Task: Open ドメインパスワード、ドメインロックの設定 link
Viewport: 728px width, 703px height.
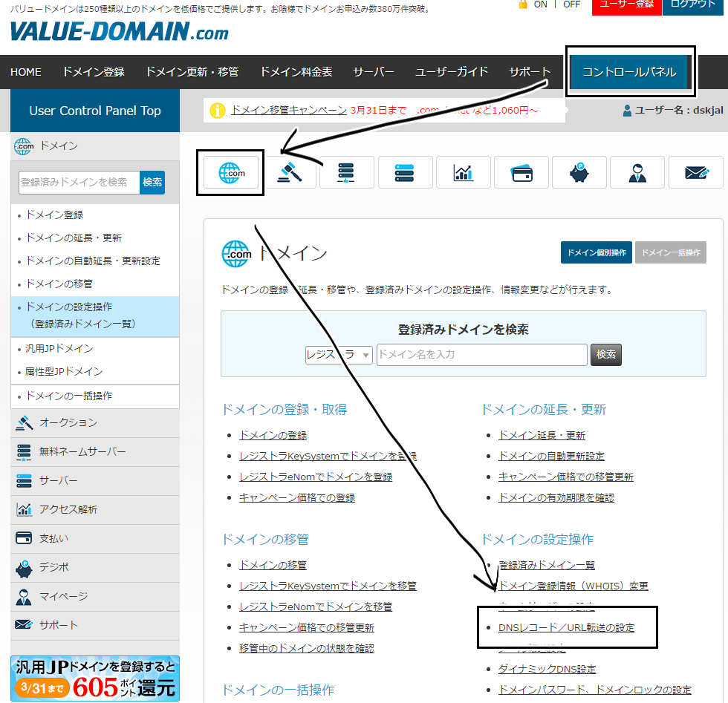Action: 595,690
